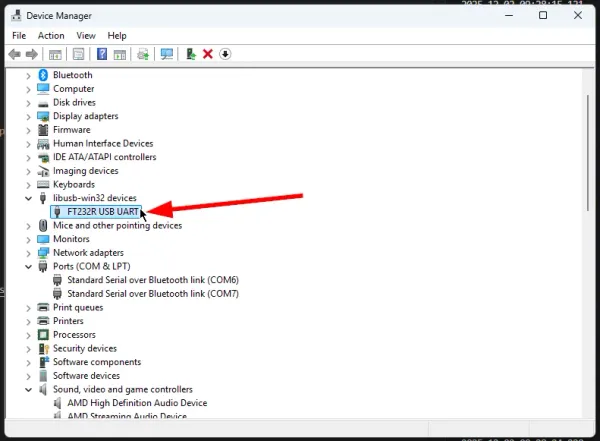This screenshot has height=441, width=600.
Task: Click the Bluetooth category icon
Action: [43, 75]
